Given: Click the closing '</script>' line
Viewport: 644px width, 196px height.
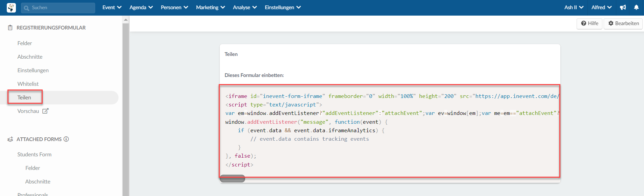Looking at the screenshot, I should coord(239,165).
